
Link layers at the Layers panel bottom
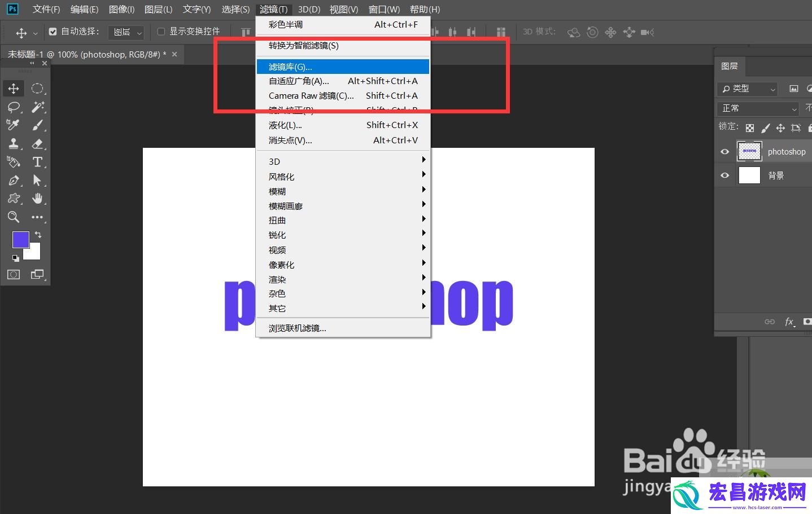point(770,322)
